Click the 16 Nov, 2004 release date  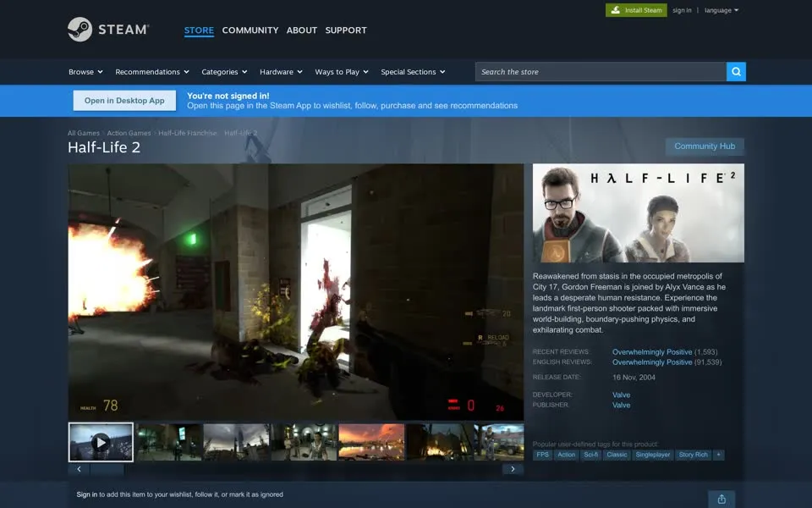pyautogui.click(x=634, y=378)
